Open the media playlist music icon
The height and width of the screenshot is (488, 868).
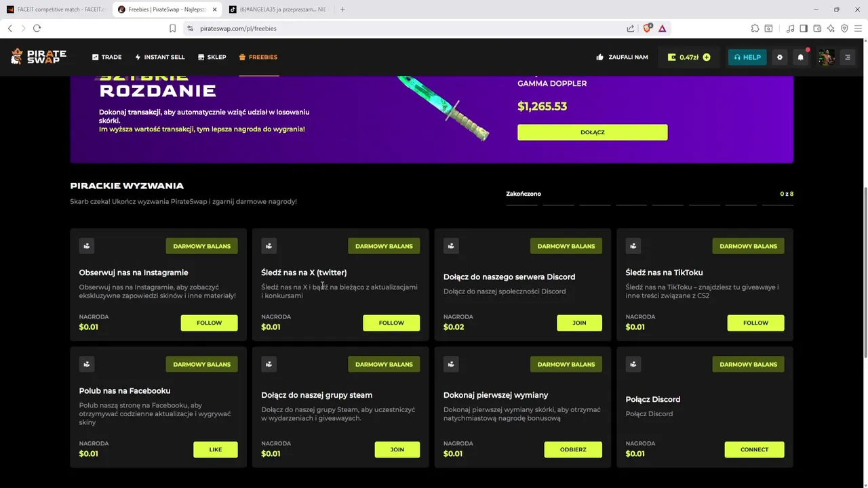pos(791,28)
